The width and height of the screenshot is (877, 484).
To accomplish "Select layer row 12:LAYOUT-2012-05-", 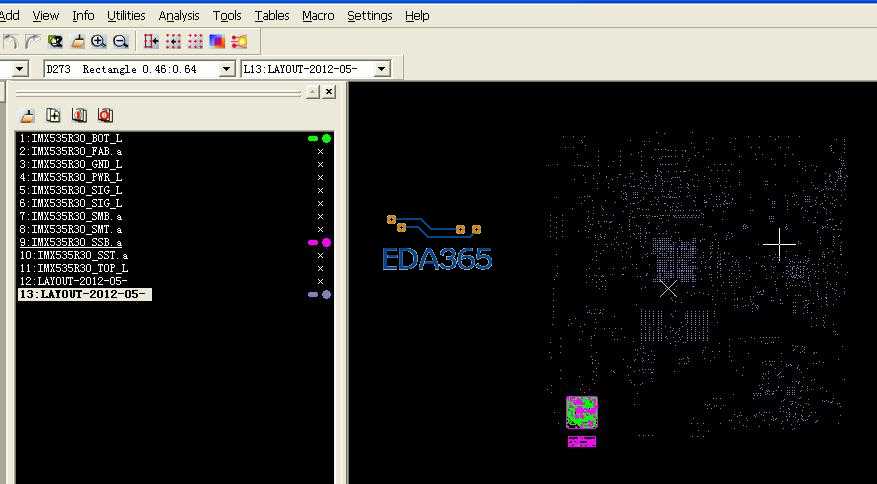I will point(74,281).
